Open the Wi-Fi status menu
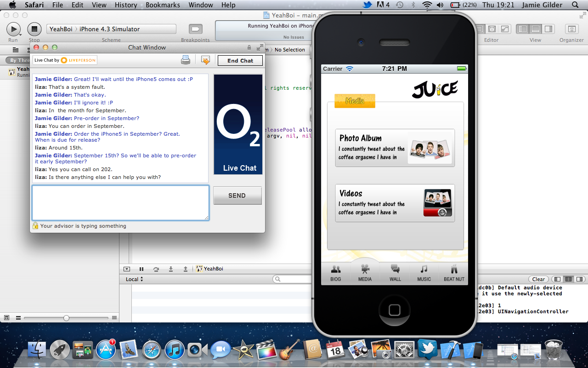 point(427,5)
